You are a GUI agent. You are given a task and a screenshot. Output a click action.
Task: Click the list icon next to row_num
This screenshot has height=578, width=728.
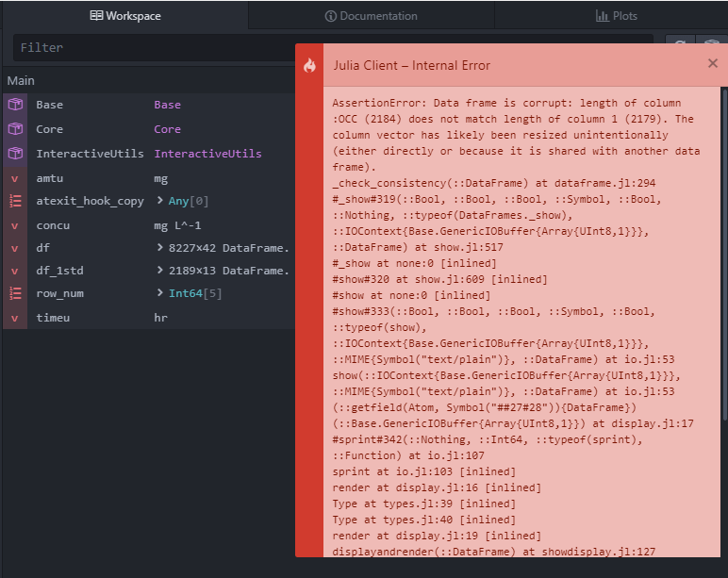tap(15, 293)
